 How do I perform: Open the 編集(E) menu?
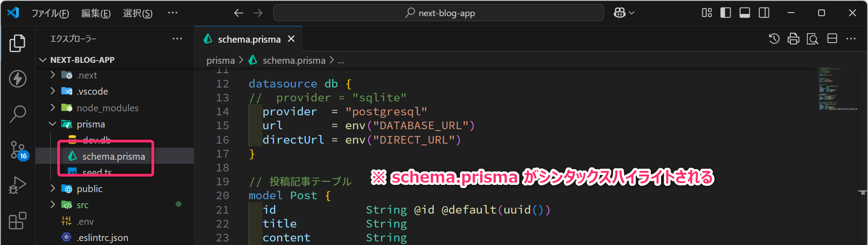tap(96, 13)
